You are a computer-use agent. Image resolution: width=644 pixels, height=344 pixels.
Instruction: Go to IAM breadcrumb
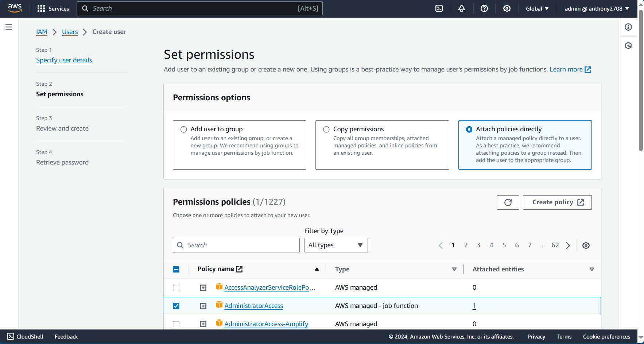(42, 32)
